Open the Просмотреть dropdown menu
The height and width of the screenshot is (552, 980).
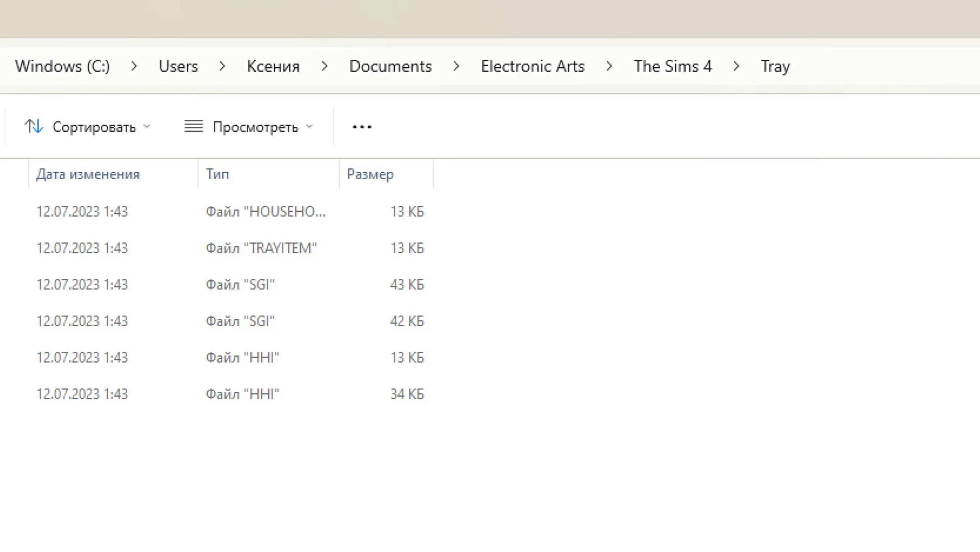[x=255, y=127]
